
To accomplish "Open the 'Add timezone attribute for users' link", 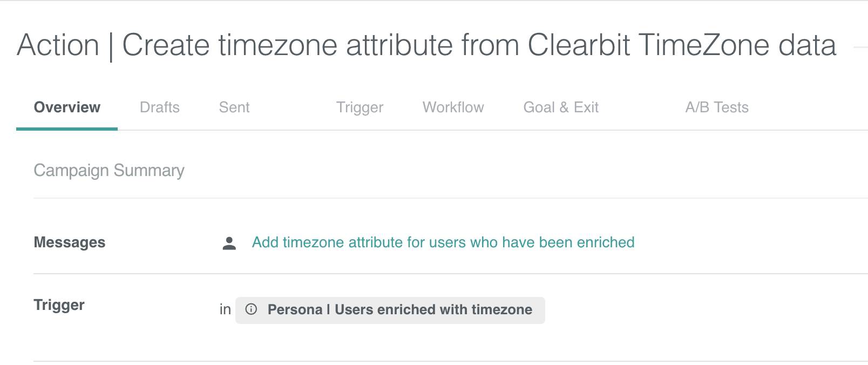I will (x=443, y=242).
